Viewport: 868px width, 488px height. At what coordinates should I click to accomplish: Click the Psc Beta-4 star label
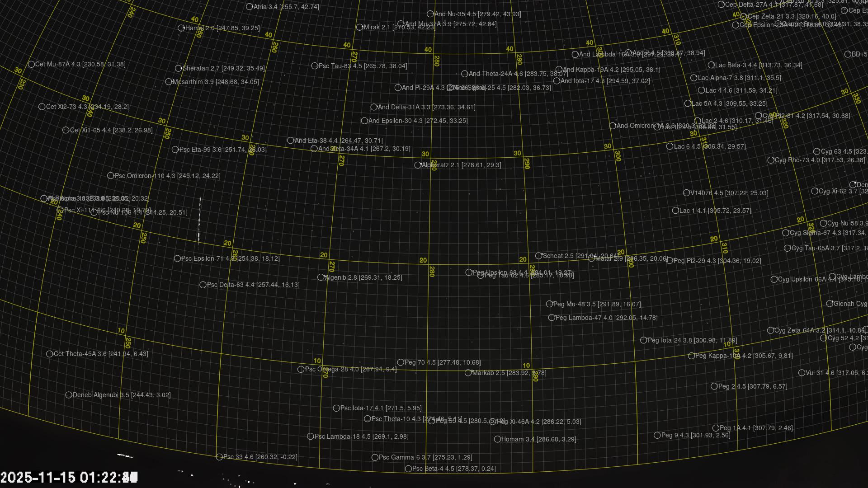point(453,469)
